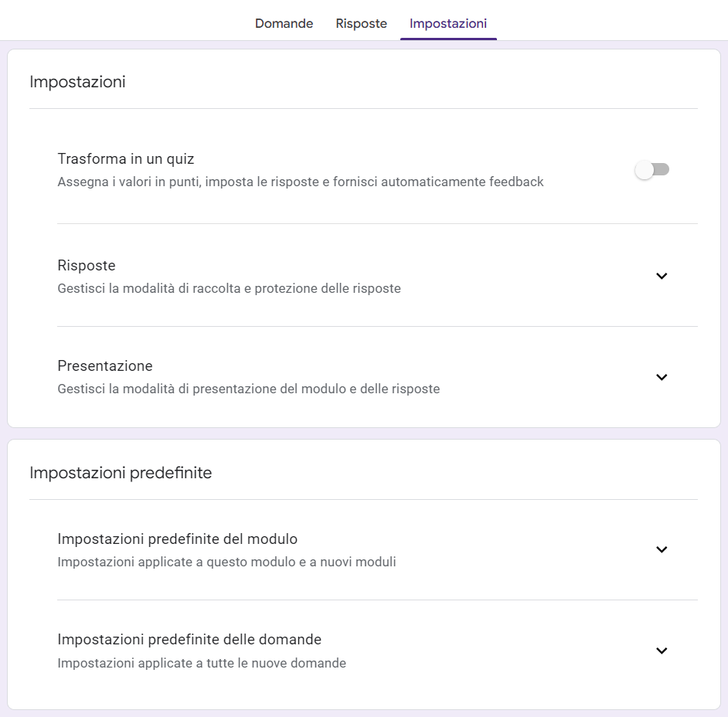Click the Trasforma in un quiz title
This screenshot has height=717, width=728.
[x=126, y=159]
